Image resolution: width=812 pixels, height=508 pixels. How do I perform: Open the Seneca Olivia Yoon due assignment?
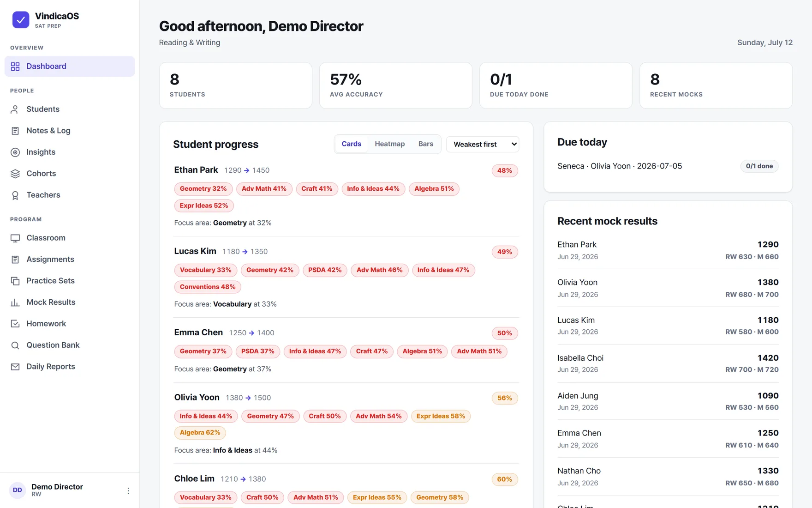(x=668, y=166)
